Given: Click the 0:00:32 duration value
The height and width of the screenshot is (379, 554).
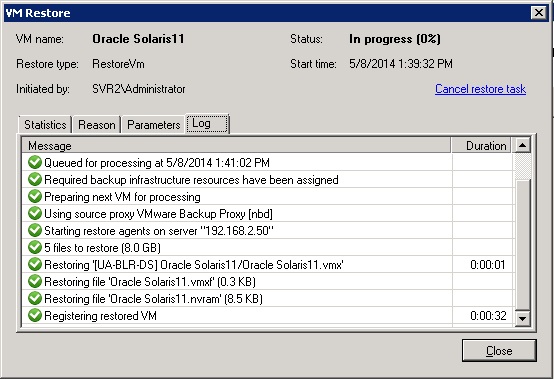Looking at the screenshot, I should (488, 315).
